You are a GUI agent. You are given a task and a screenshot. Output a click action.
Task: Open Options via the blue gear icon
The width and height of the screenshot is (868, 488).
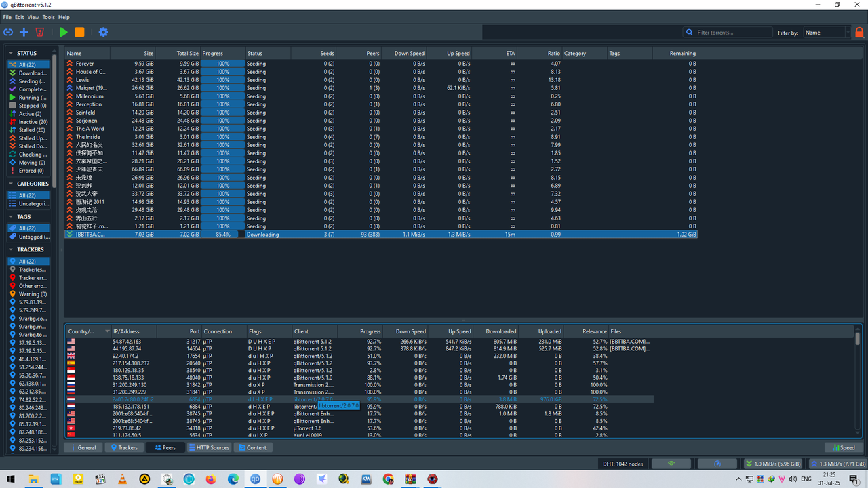[x=103, y=32]
